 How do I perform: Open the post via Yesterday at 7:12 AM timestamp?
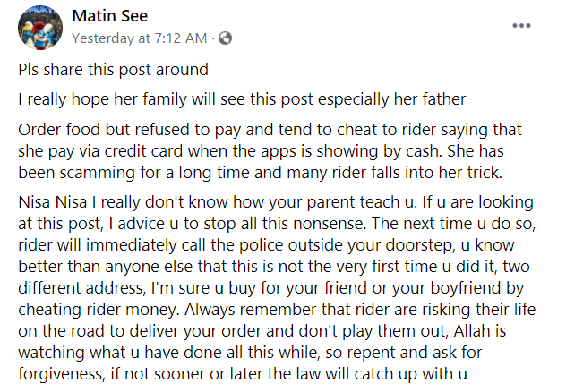[140, 38]
